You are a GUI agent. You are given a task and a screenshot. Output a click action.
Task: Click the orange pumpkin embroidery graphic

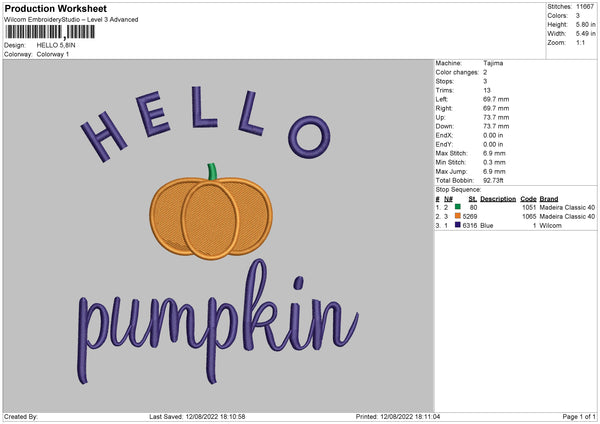(x=208, y=217)
